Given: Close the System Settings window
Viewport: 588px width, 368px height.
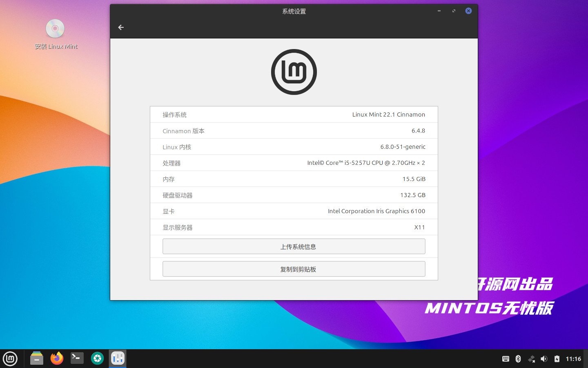Looking at the screenshot, I should click(468, 11).
